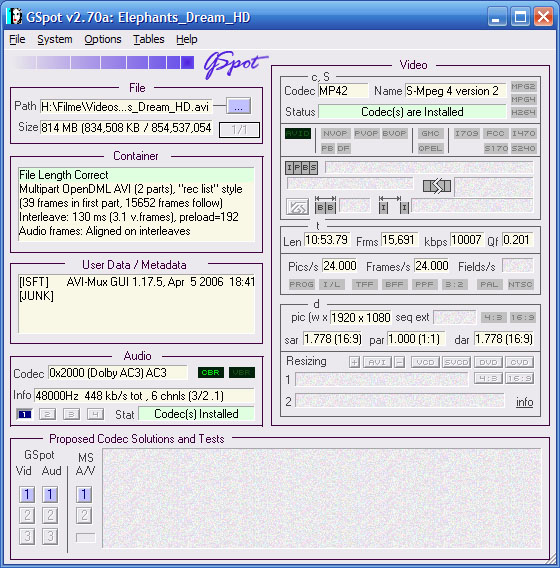
Task: Click the browse file button beside Path
Action: tap(238, 106)
